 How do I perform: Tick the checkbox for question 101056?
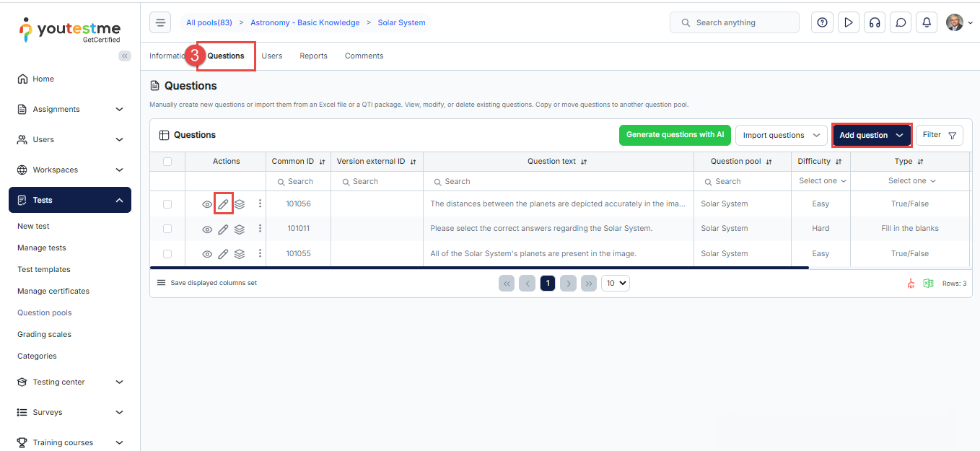click(x=167, y=204)
